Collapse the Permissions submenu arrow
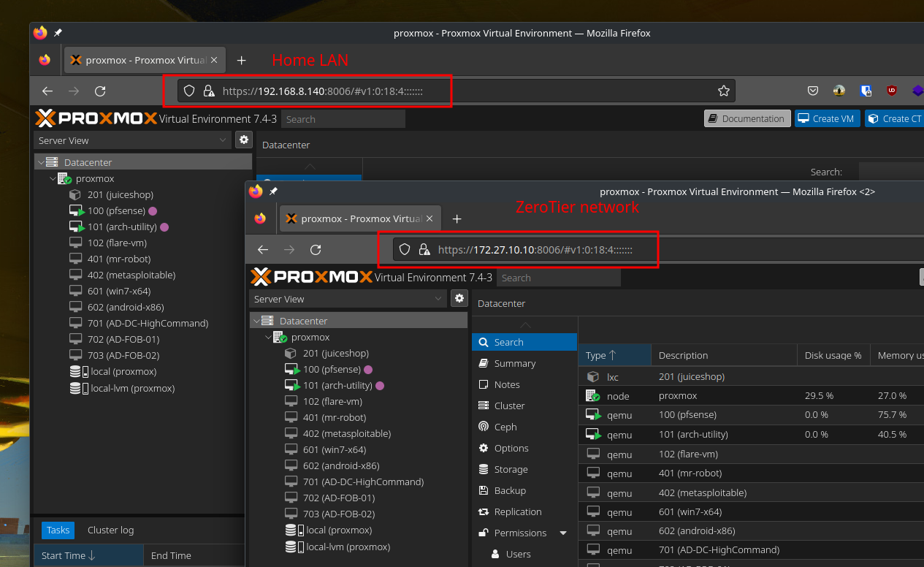Viewport: 924px width, 567px height. click(563, 533)
